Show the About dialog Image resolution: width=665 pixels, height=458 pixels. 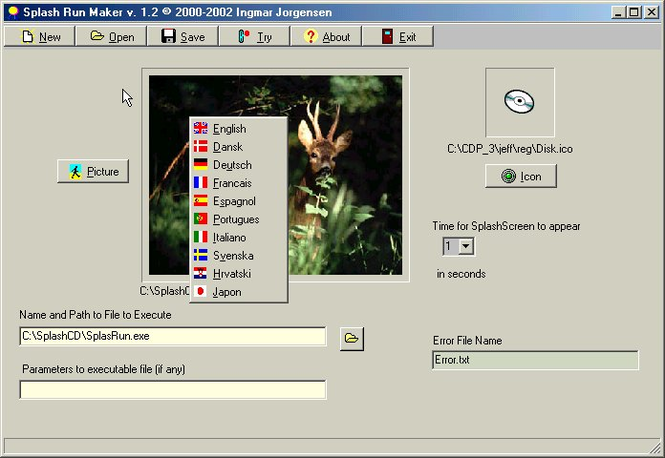326,36
